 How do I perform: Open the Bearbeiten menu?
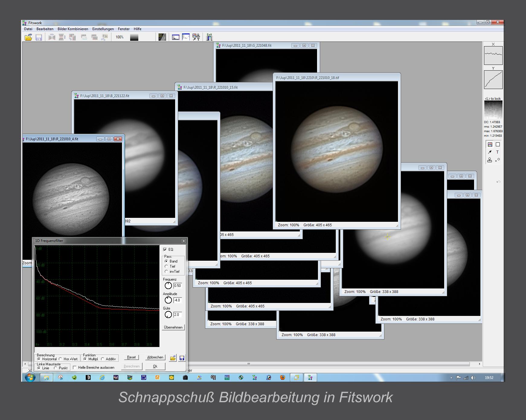point(45,29)
